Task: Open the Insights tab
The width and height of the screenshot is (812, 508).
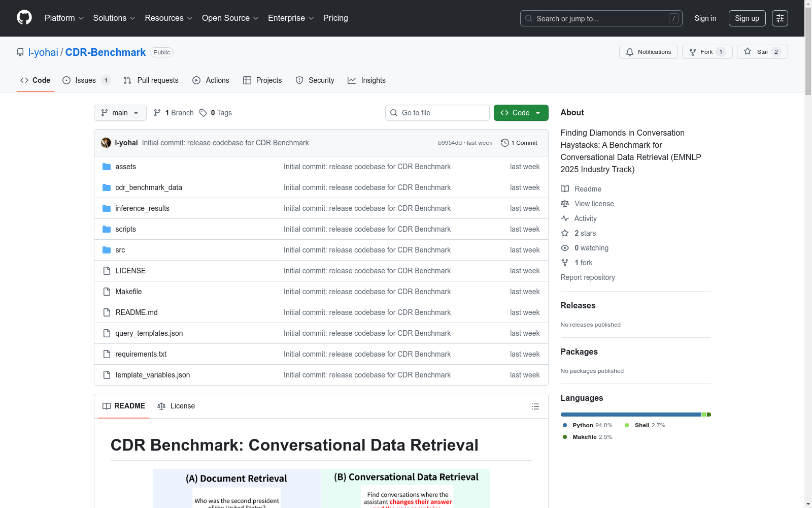Action: tap(366, 80)
